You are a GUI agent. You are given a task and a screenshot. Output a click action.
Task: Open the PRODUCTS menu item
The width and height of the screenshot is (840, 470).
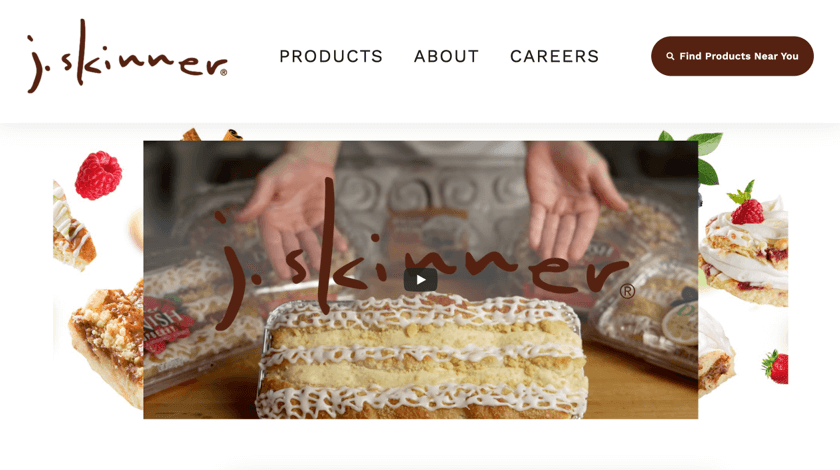pyautogui.click(x=331, y=56)
